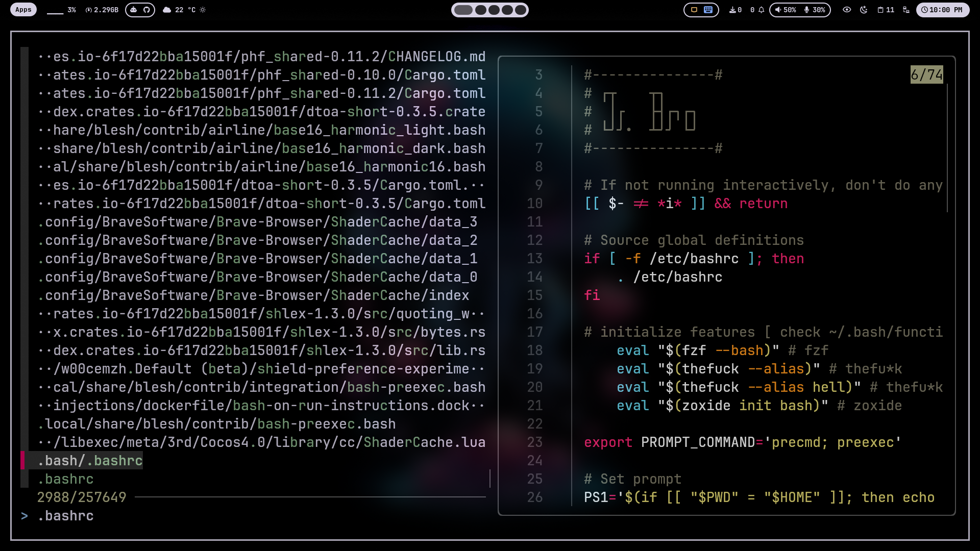Select the base16_harmonic_dark.bash entry

[x=261, y=148]
